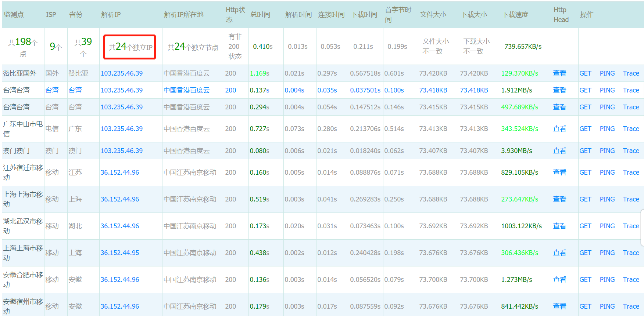Viewport: 644px width, 316px height.
Task: Run Trace in the 安徽合肥市移动 row
Action: [x=631, y=280]
